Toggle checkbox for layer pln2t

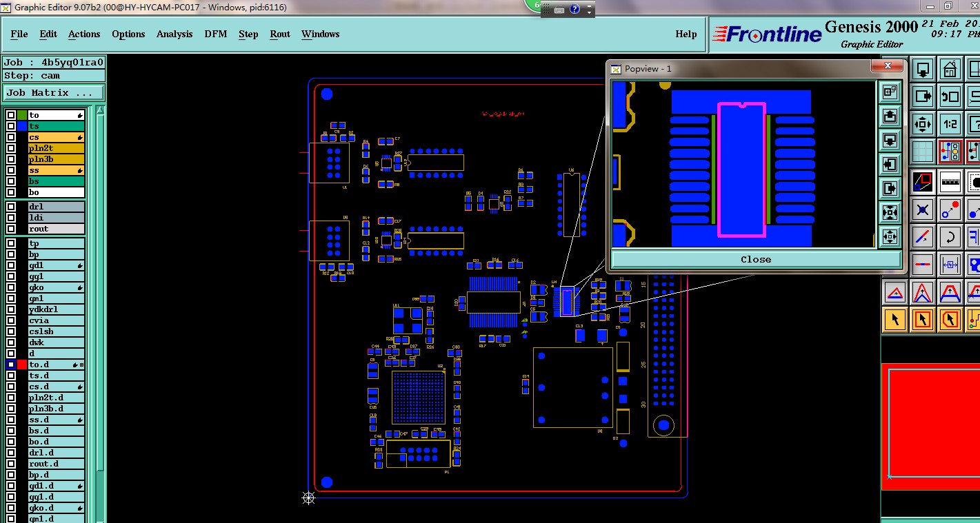tap(11, 148)
